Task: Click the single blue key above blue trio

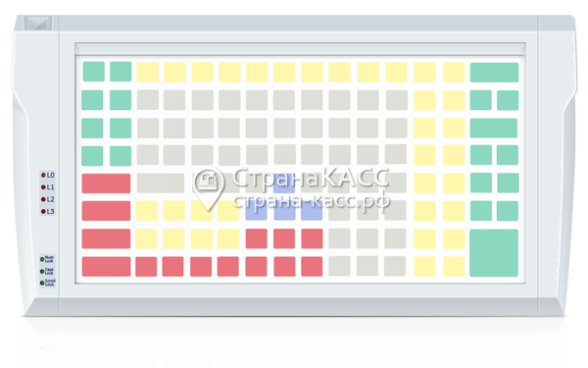Action: 284,184
